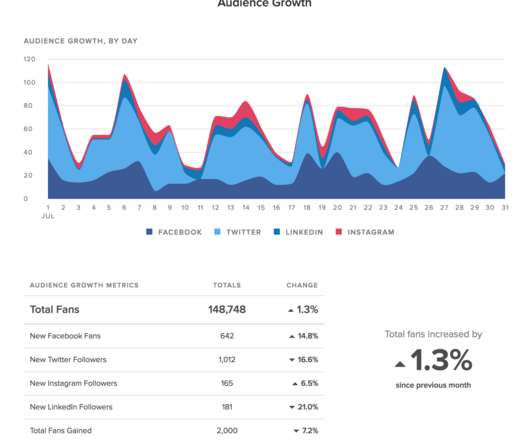Click the AUDIENCE GROWTH METRICS column header
Viewport: 530px width, 442px height.
click(84, 285)
